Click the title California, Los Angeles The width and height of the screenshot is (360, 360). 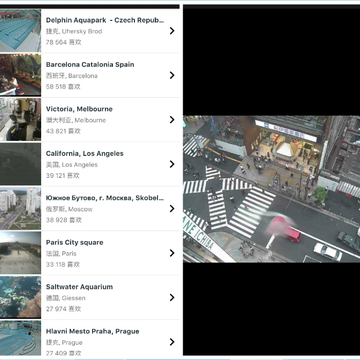point(85,154)
